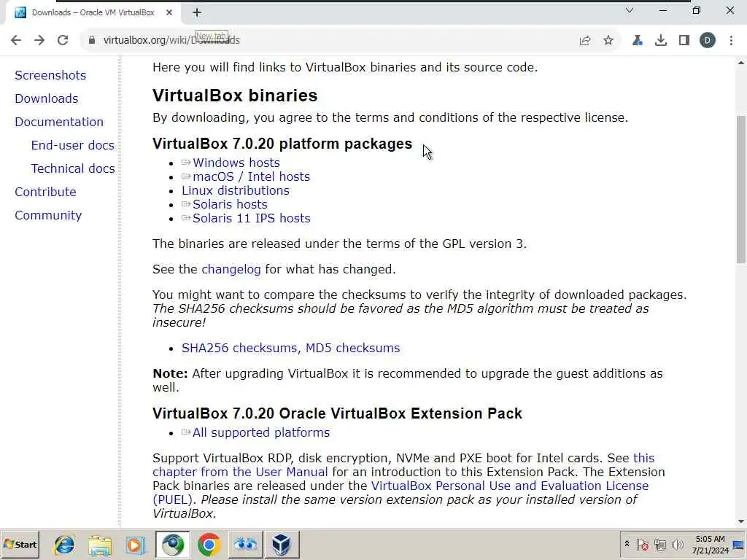Select the Downloads – Oracle VM VirtualBox tab
The width and height of the screenshot is (747, 560).
(93, 12)
